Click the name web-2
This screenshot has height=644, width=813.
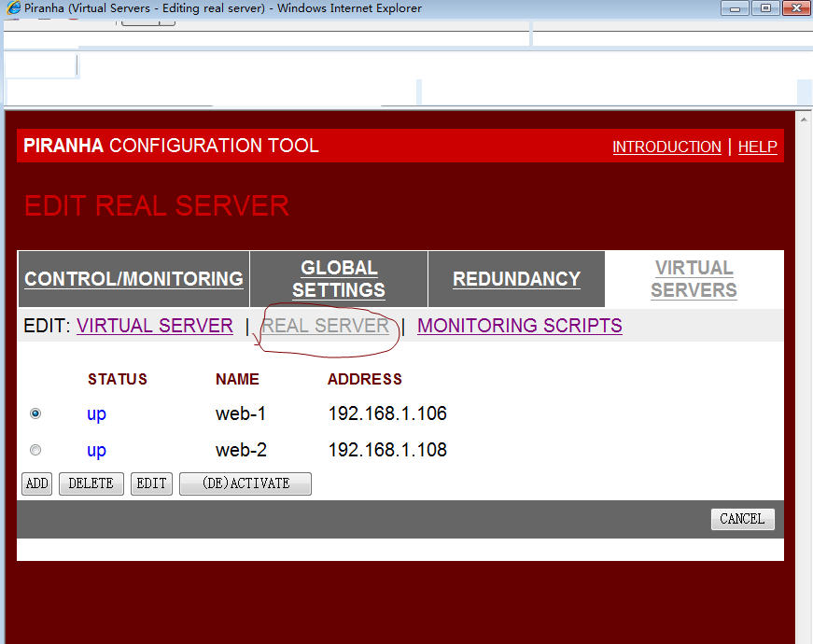pyautogui.click(x=241, y=450)
